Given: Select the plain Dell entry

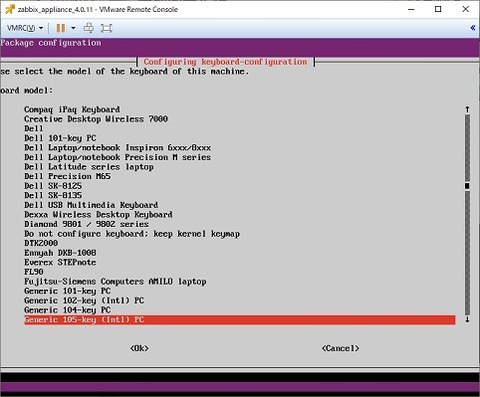Looking at the screenshot, I should (34, 129).
